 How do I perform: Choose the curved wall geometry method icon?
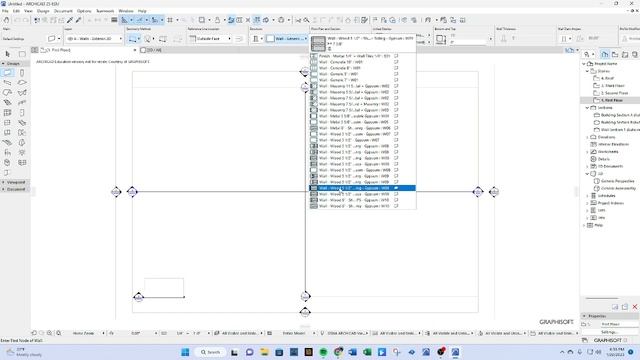click(147, 39)
